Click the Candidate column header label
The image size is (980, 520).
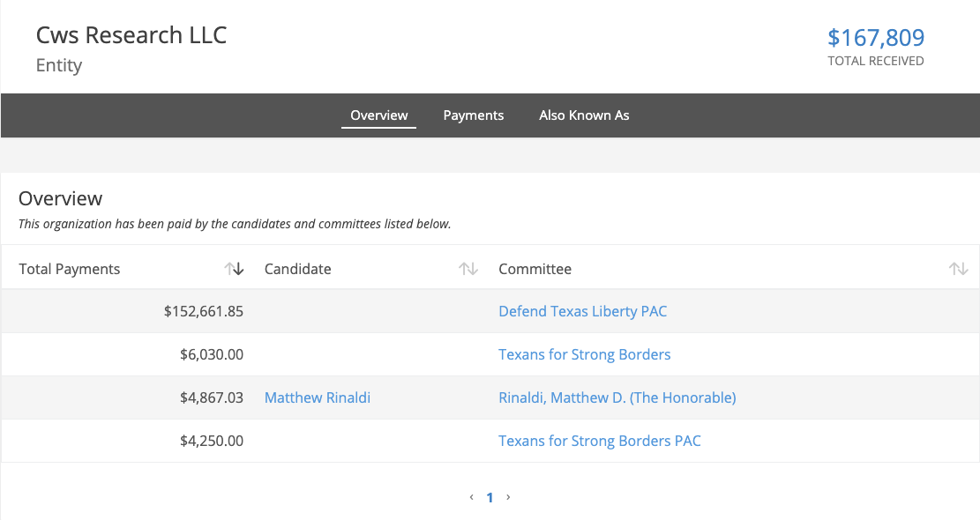[297, 269]
